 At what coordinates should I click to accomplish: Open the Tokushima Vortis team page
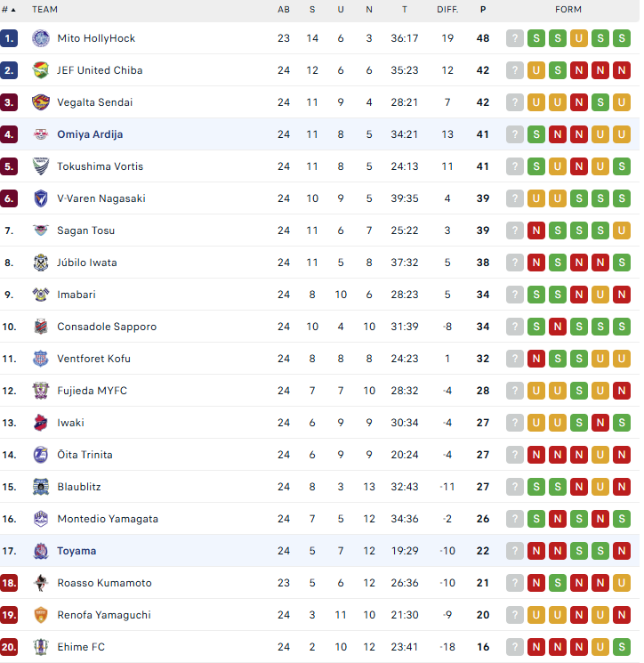(x=100, y=166)
